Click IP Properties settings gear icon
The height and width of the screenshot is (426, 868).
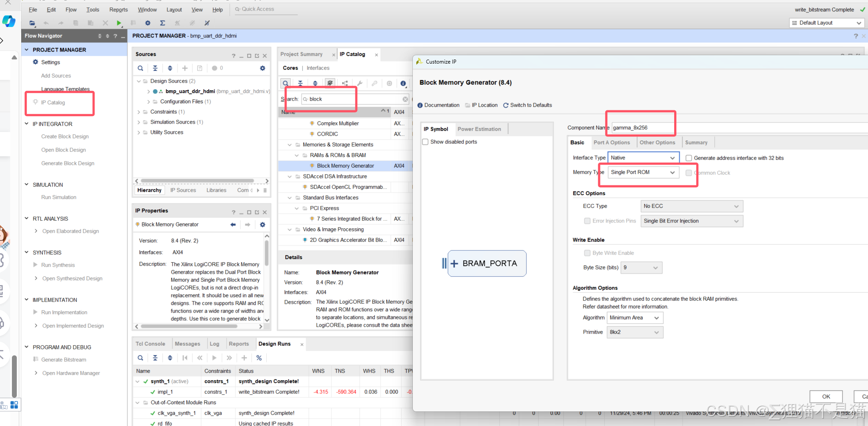pyautogui.click(x=263, y=225)
